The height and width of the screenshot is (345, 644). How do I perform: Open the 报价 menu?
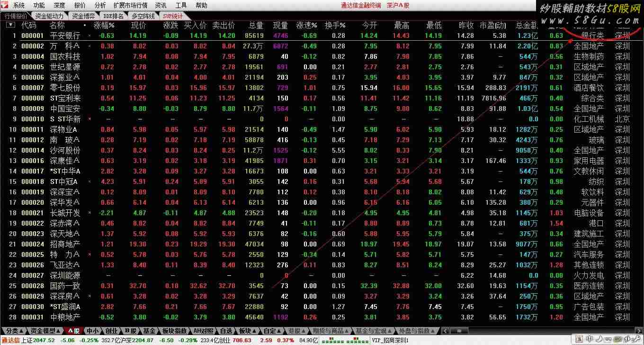pos(80,5)
